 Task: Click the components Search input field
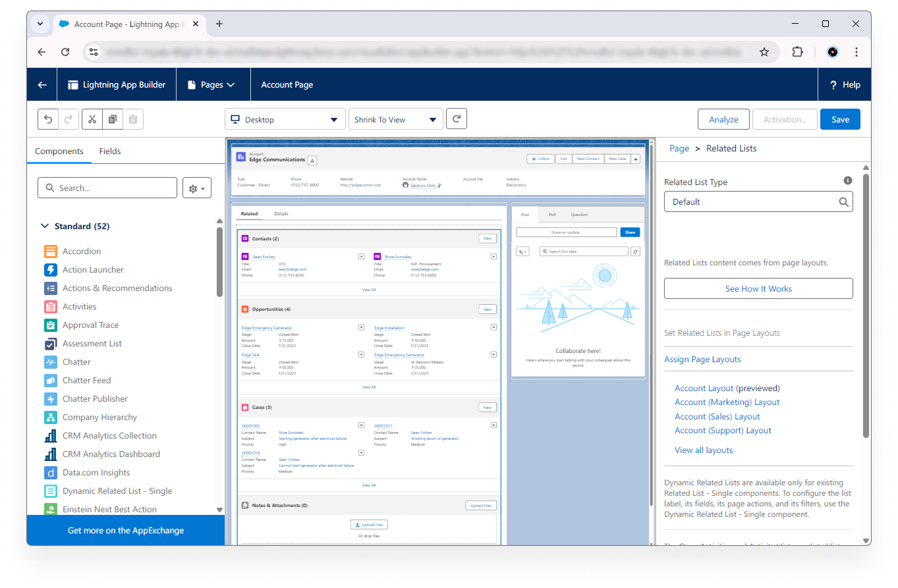(107, 188)
